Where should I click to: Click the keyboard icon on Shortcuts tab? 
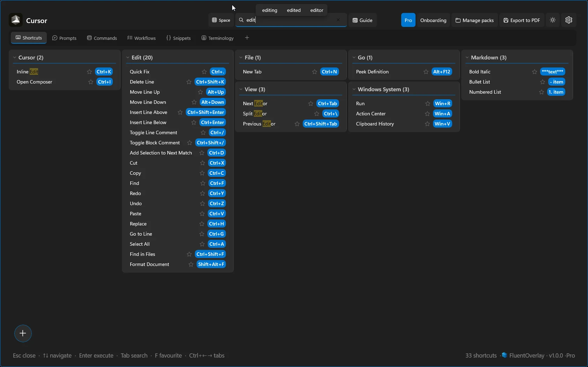pos(17,38)
